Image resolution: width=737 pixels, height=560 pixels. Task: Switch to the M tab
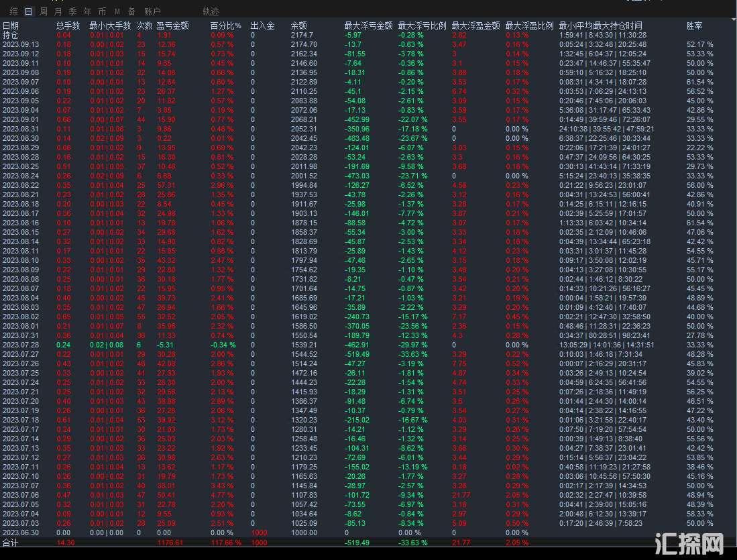[x=117, y=11]
